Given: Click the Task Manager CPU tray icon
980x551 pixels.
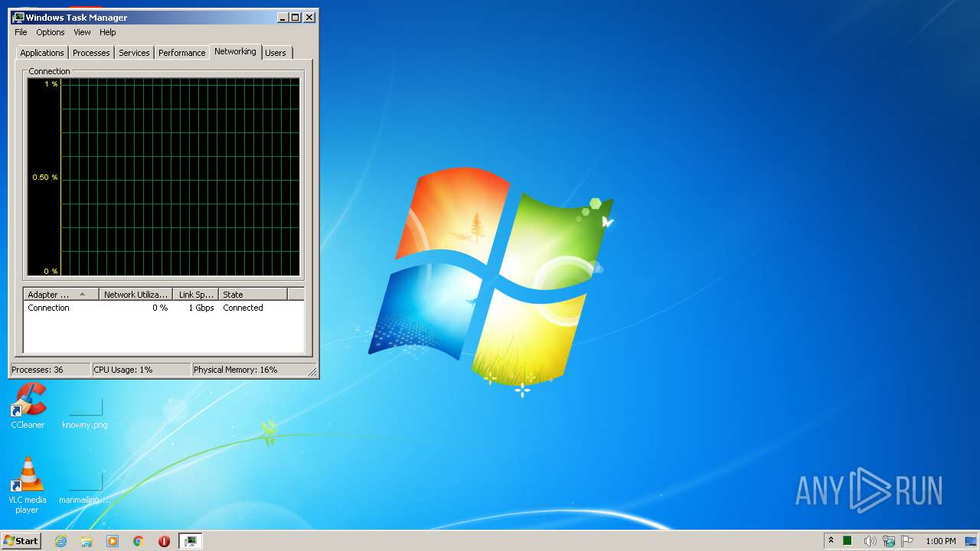Looking at the screenshot, I should (848, 541).
